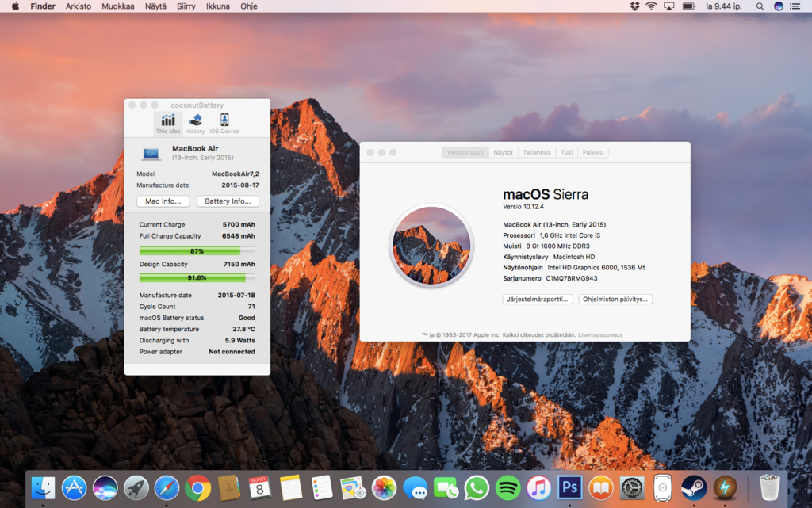
Task: Open Notification Center list icon
Action: [795, 6]
